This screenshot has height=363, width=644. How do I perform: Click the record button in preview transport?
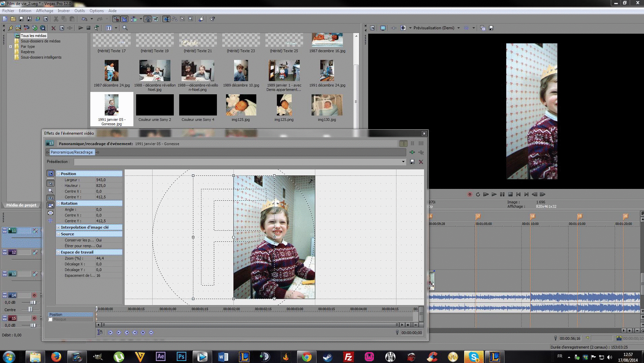tap(470, 194)
